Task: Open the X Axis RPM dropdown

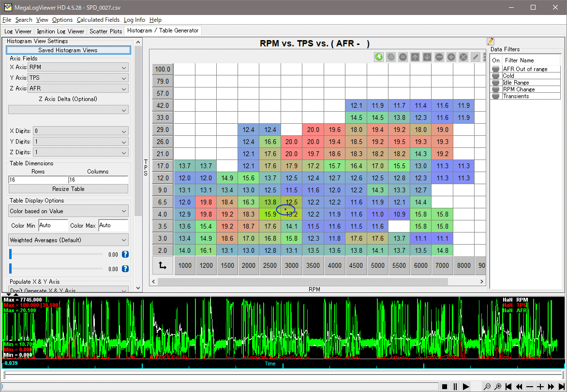Action: 78,67
